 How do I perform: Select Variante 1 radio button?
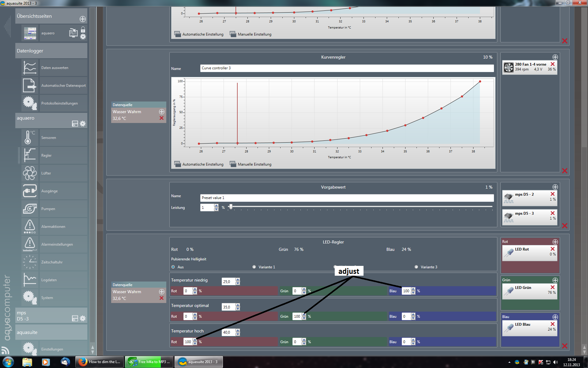click(x=254, y=267)
